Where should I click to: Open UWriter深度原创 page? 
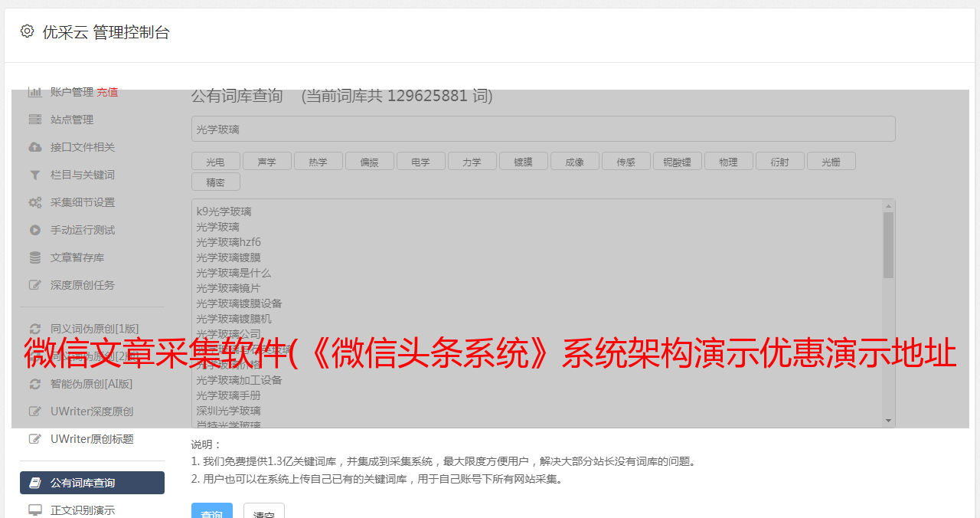92,411
